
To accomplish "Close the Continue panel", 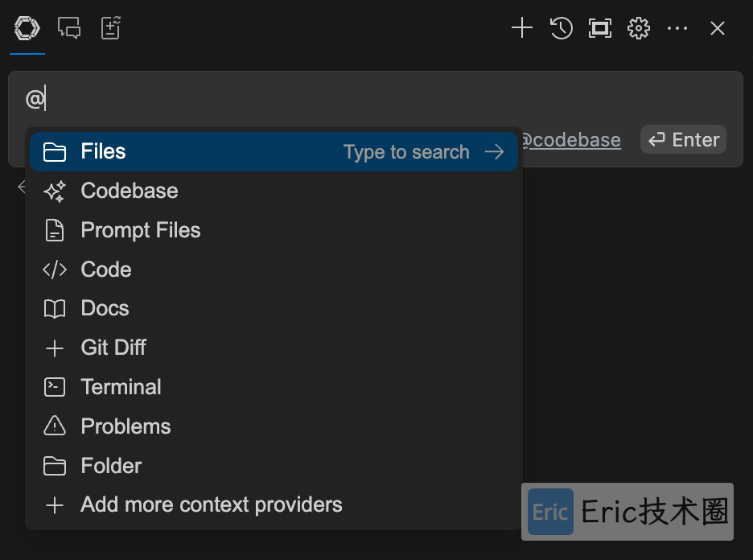I will [x=718, y=28].
